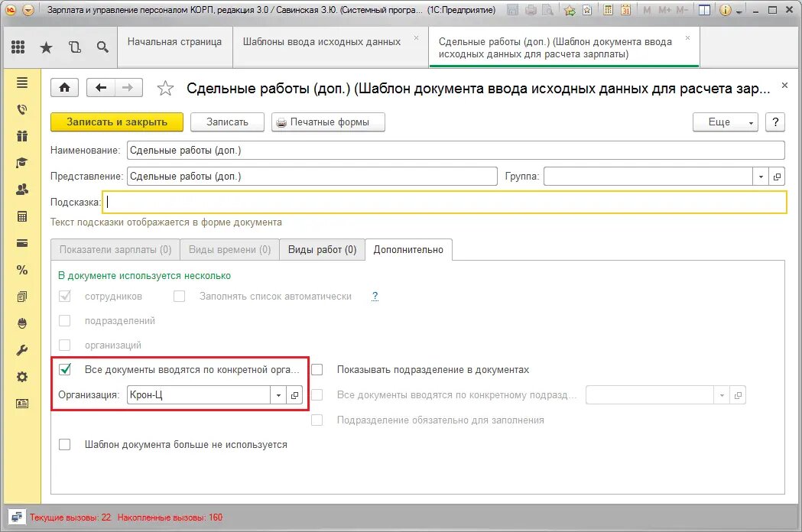Open the graduation cap section in the sidebar
Image resolution: width=802 pixels, height=532 pixels.
(22, 163)
